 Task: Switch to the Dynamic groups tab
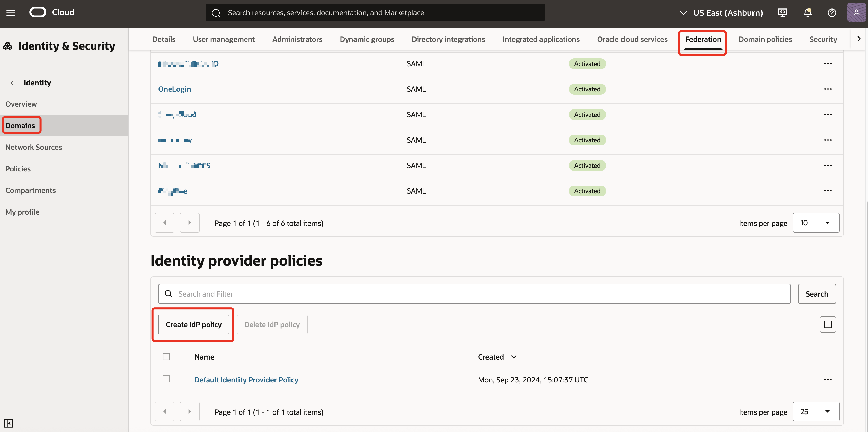point(367,39)
